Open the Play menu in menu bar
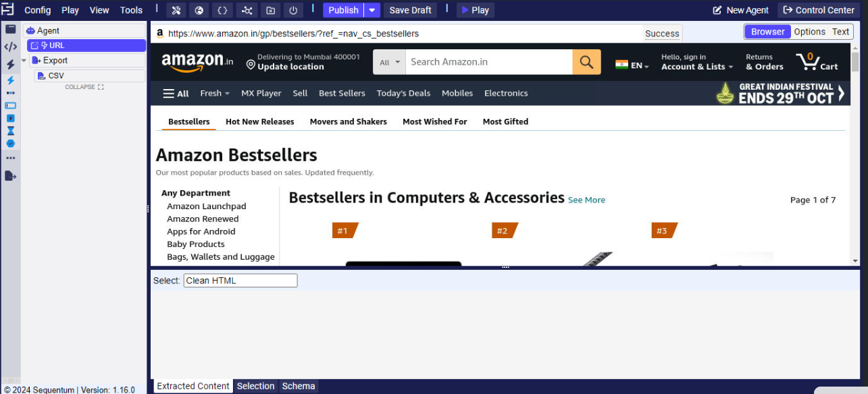 (x=70, y=10)
